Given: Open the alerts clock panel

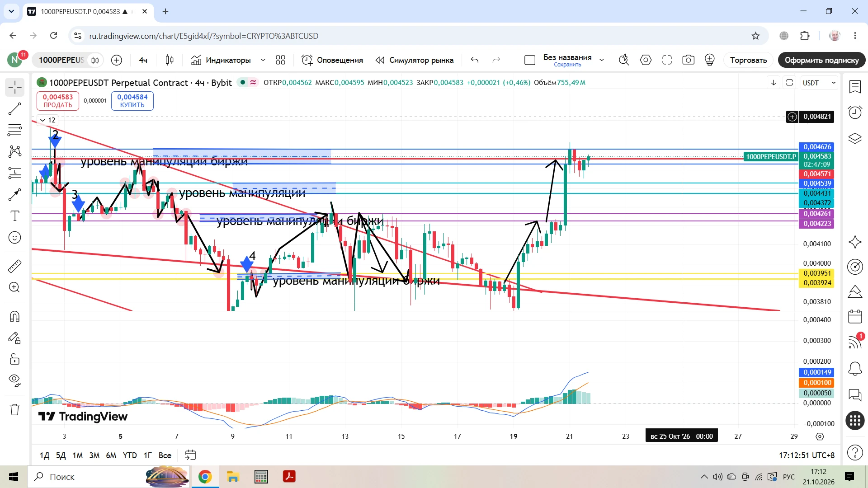Looking at the screenshot, I should [x=855, y=112].
